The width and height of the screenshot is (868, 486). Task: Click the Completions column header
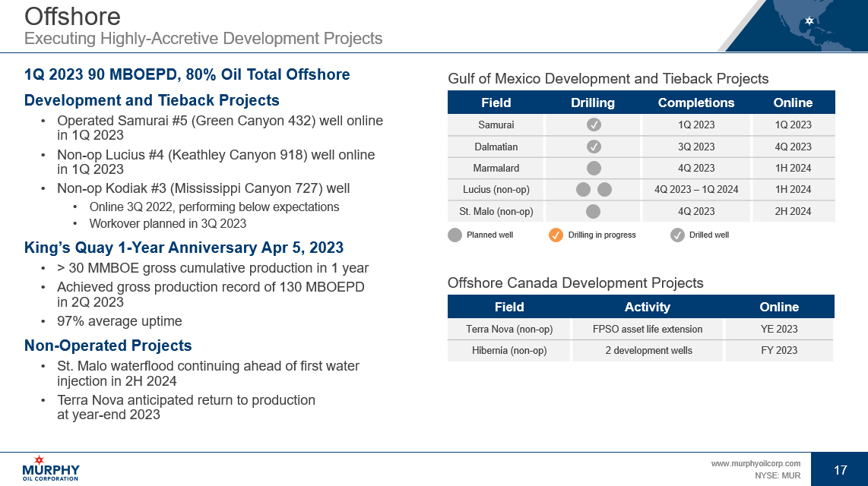click(x=695, y=103)
